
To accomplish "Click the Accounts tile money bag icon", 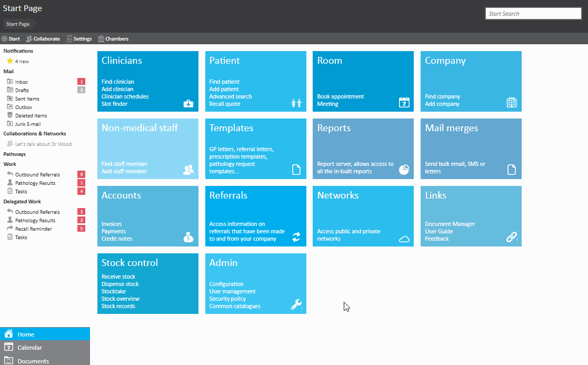I will click(x=188, y=238).
